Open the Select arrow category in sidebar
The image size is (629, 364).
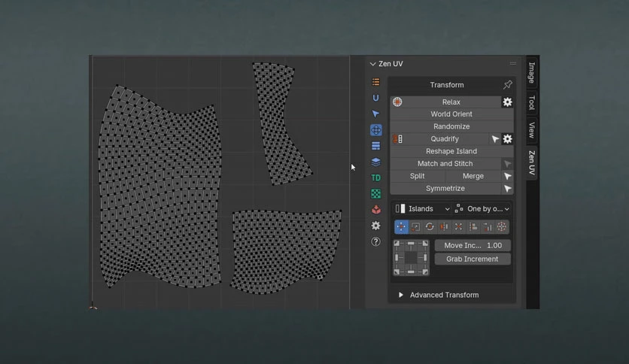point(376,114)
